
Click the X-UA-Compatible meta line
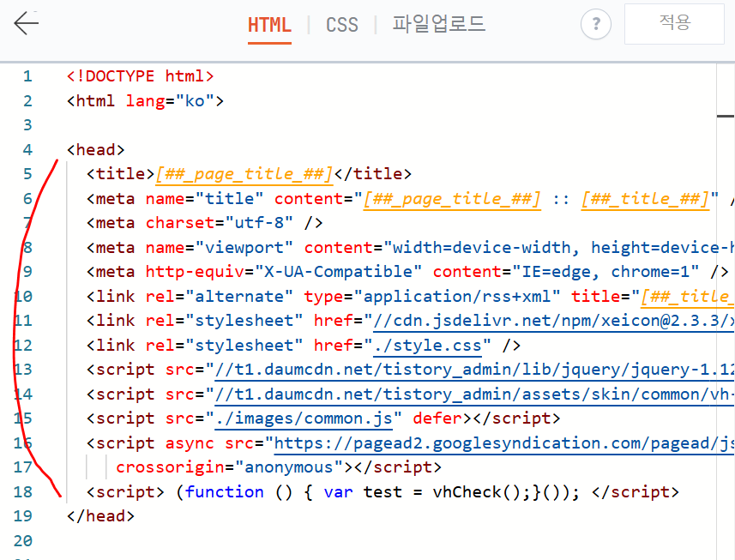tap(407, 271)
